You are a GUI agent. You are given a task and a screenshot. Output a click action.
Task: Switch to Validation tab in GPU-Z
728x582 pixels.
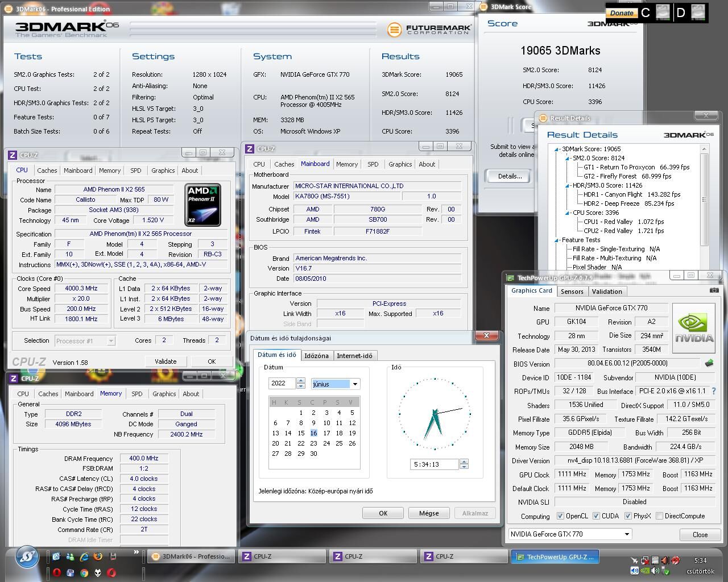click(607, 292)
